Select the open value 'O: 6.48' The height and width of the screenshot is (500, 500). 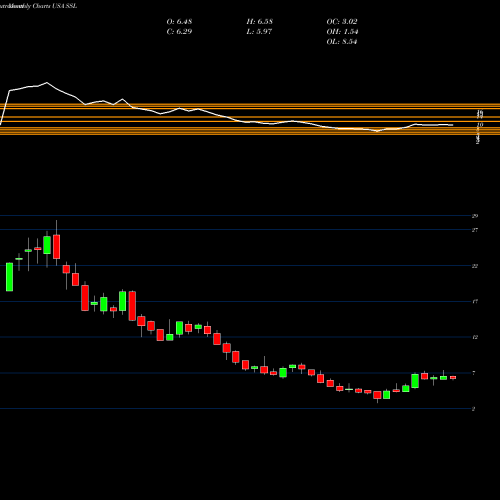click(x=179, y=22)
